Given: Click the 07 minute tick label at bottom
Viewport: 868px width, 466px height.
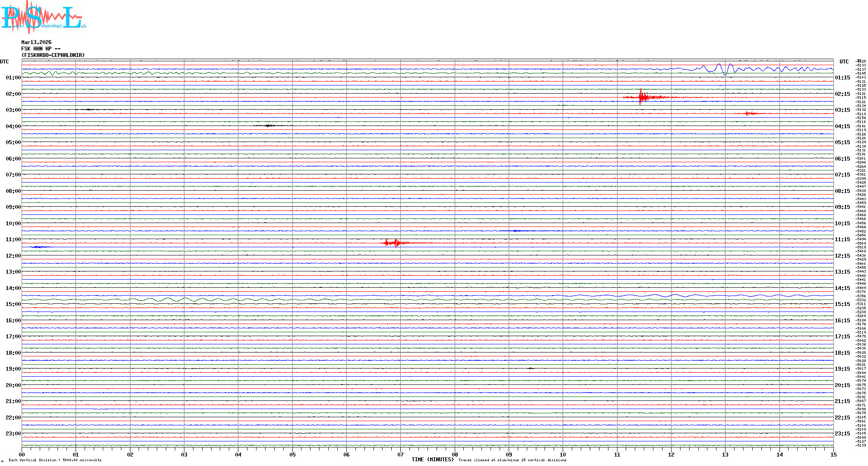Looking at the screenshot, I should pyautogui.click(x=400, y=454).
